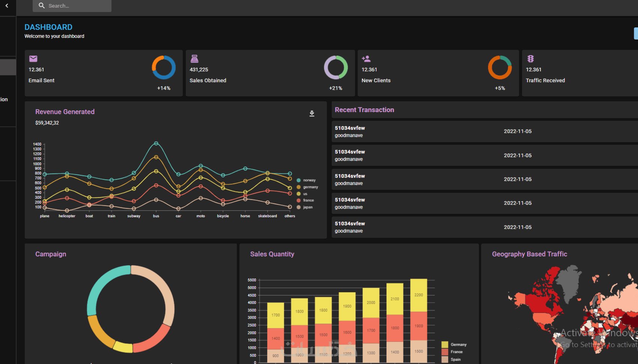Click the $59,342,32 revenue amount
Image resolution: width=638 pixels, height=364 pixels.
coord(47,123)
